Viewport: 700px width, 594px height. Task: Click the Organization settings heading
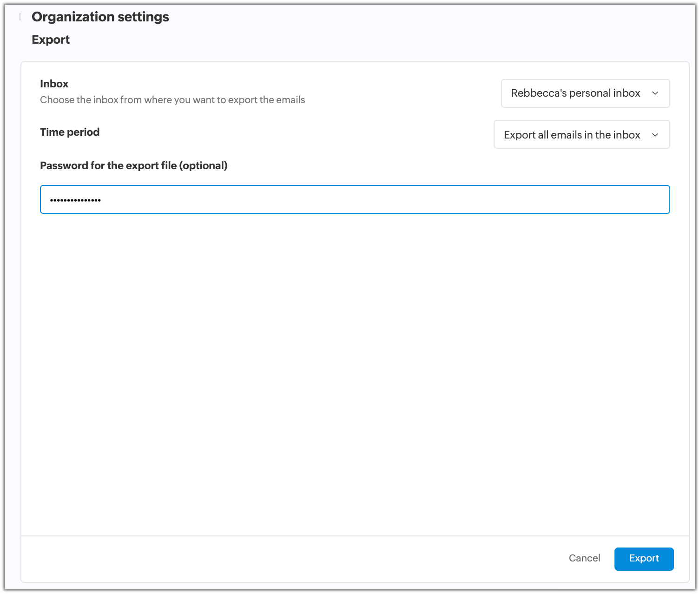[100, 17]
